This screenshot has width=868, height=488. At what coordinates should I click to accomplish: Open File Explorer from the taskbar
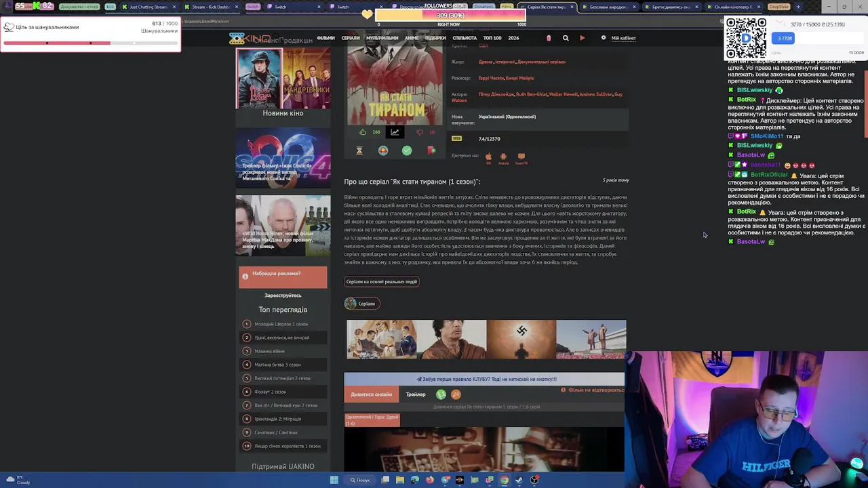coord(400,480)
